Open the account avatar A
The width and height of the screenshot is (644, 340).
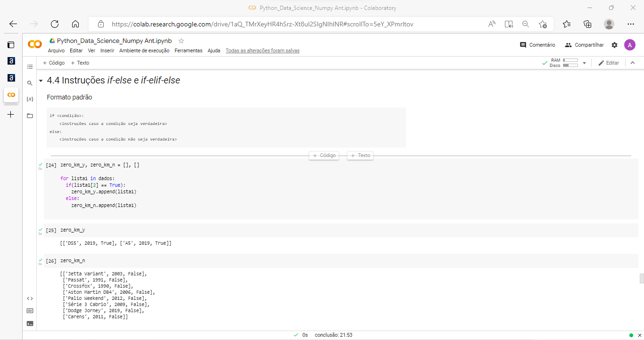(x=629, y=45)
